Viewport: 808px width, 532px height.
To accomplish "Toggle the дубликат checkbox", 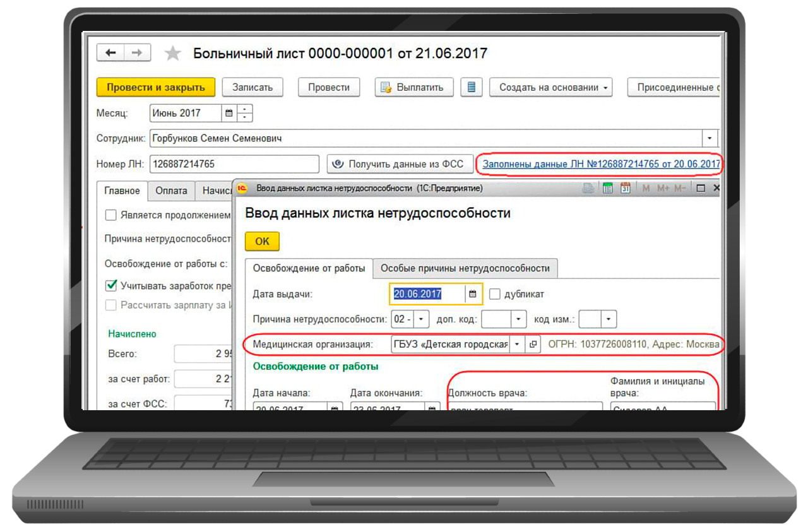I will pyautogui.click(x=495, y=294).
